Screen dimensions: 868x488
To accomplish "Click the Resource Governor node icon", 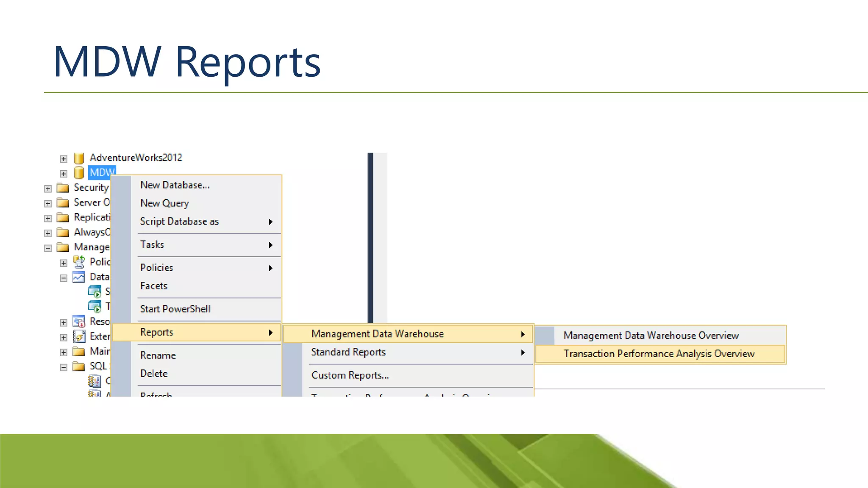I will (x=79, y=322).
